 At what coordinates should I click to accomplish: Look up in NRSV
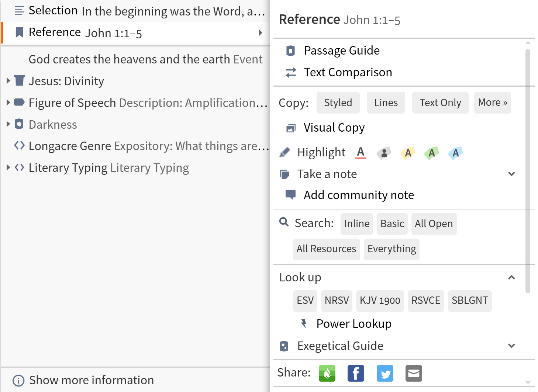point(337,301)
